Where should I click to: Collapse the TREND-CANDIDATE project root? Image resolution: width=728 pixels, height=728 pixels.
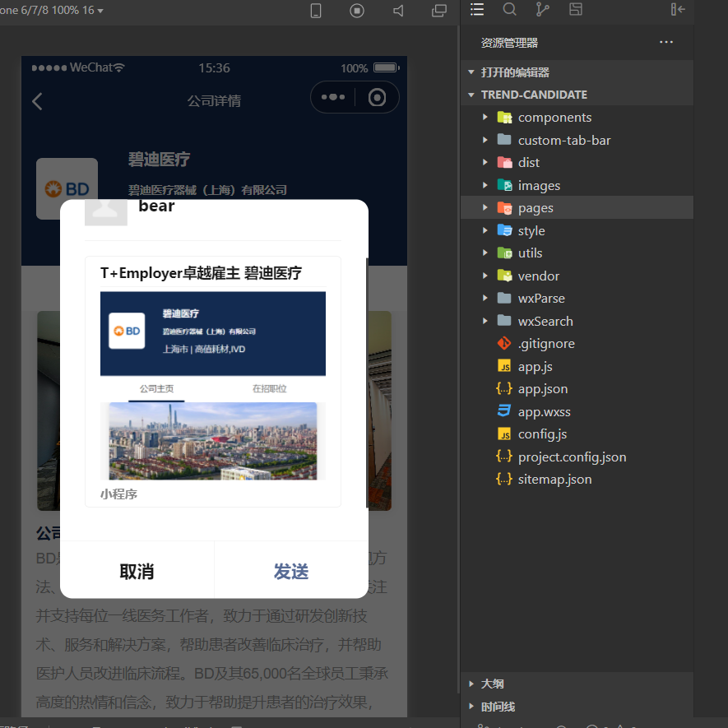pos(577,95)
